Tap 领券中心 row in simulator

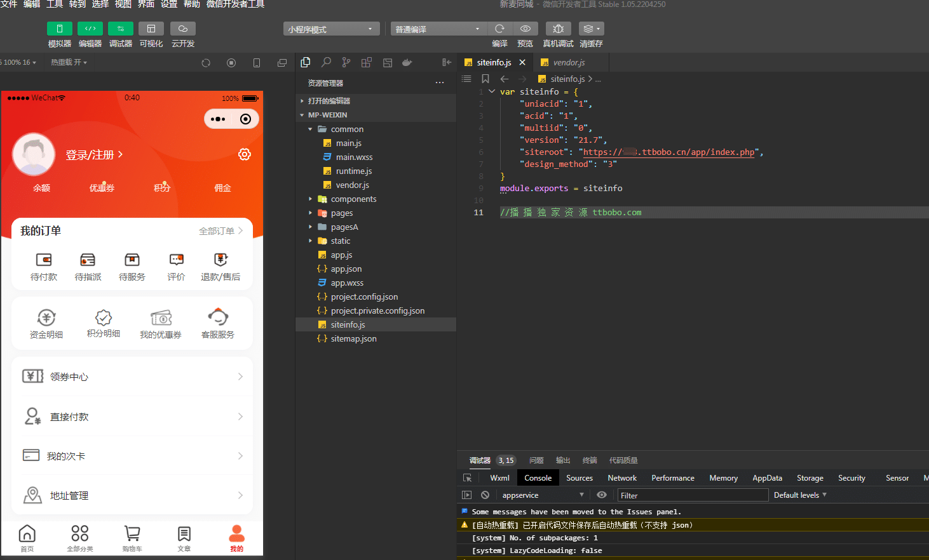point(132,377)
